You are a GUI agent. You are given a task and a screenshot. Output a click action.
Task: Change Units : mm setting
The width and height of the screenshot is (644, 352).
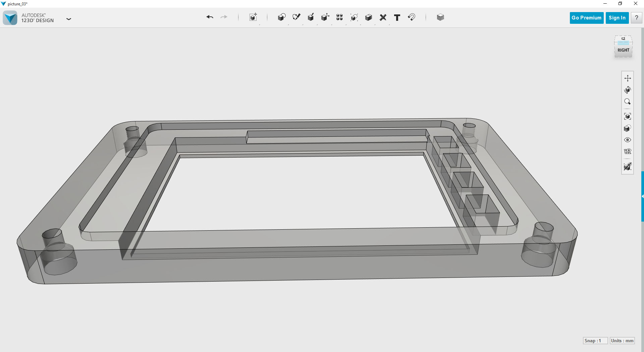pyautogui.click(x=622, y=341)
